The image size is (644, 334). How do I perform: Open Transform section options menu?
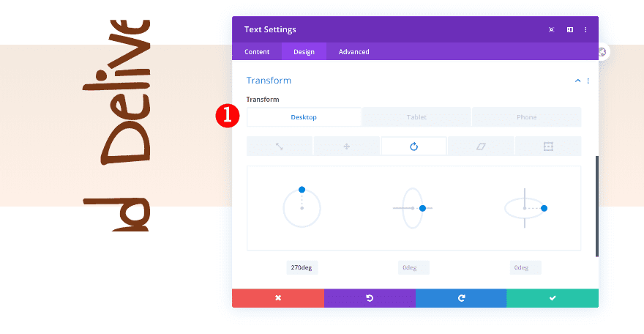pos(588,81)
